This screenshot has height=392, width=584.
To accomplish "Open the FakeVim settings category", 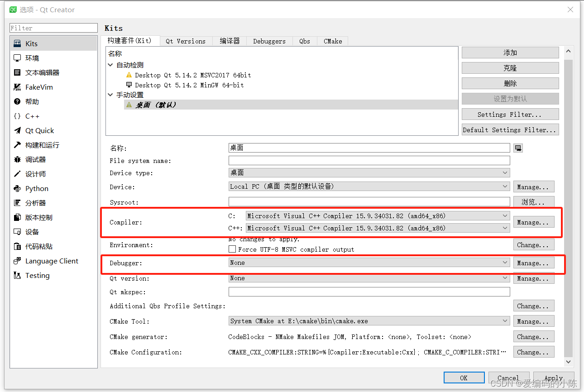I will click(x=53, y=87).
